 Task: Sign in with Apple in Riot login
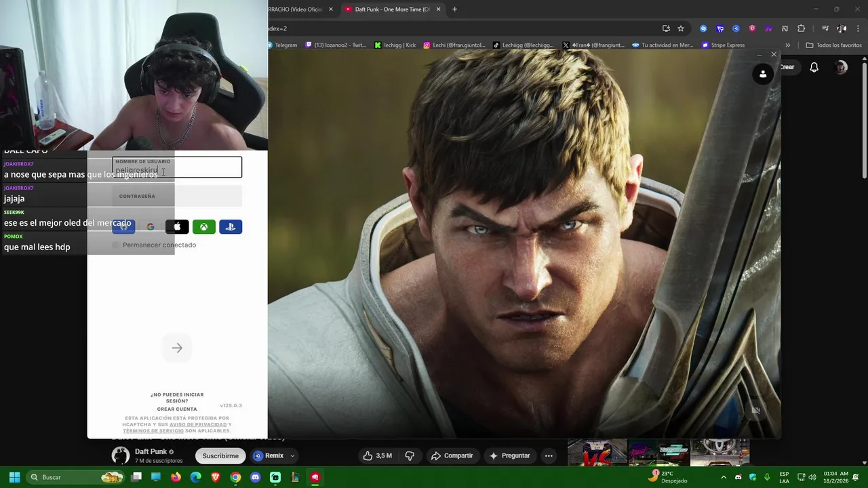[x=177, y=227]
